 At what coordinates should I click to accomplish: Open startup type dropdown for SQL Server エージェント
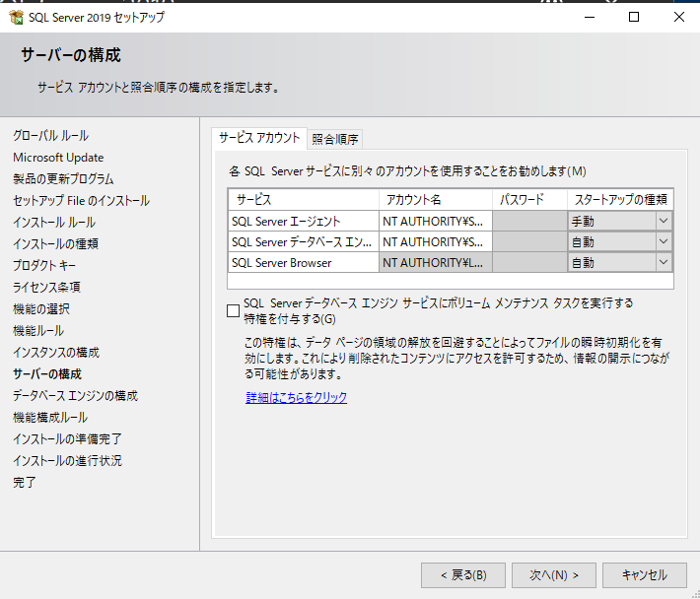tap(664, 221)
